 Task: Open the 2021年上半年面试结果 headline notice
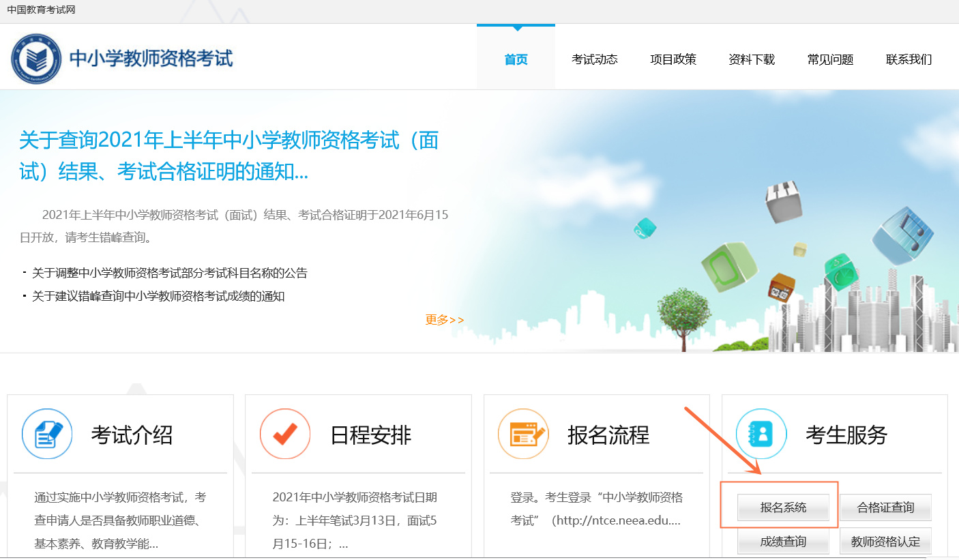(228, 156)
